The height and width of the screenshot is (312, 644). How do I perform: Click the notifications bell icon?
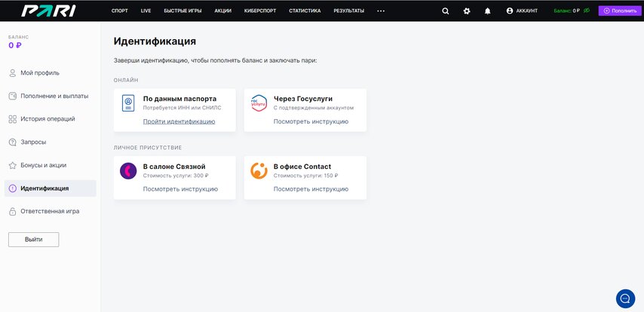tap(487, 11)
